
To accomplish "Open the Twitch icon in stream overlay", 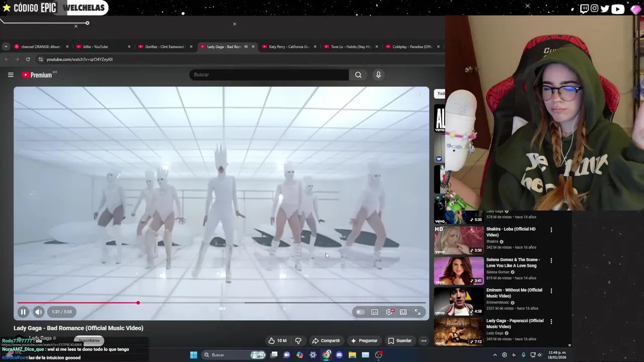I will 584,8.
